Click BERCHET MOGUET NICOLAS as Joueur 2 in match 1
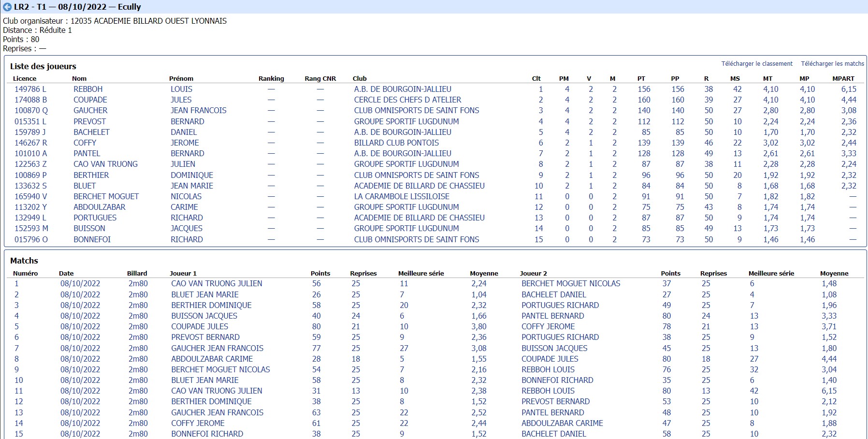 pyautogui.click(x=571, y=283)
